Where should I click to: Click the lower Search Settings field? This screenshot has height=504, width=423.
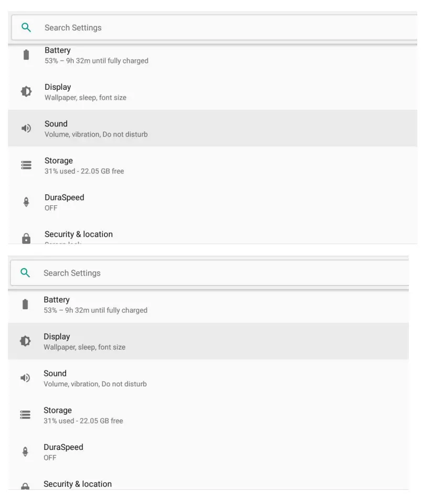tap(157, 272)
